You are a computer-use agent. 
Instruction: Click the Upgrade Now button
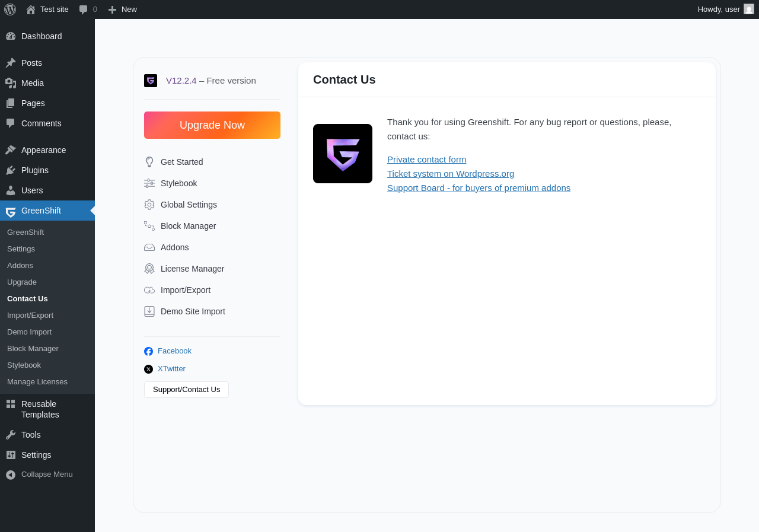tap(212, 125)
